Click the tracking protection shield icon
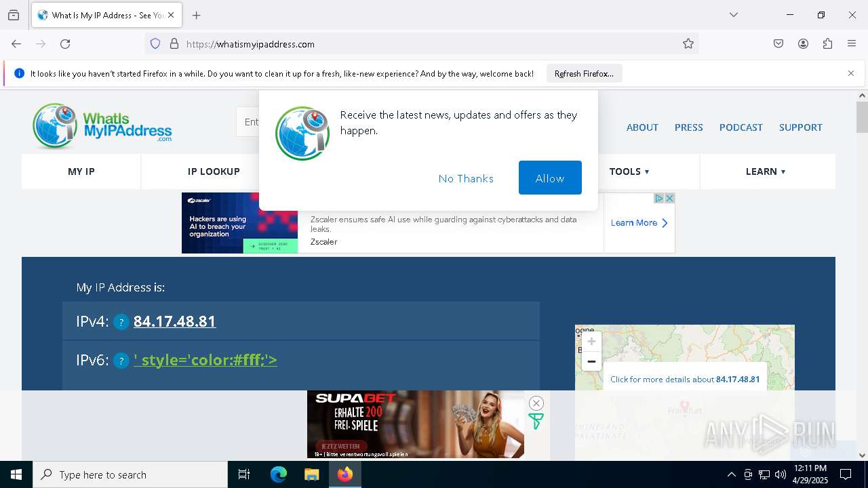Viewport: 868px width, 488px height. (x=155, y=44)
